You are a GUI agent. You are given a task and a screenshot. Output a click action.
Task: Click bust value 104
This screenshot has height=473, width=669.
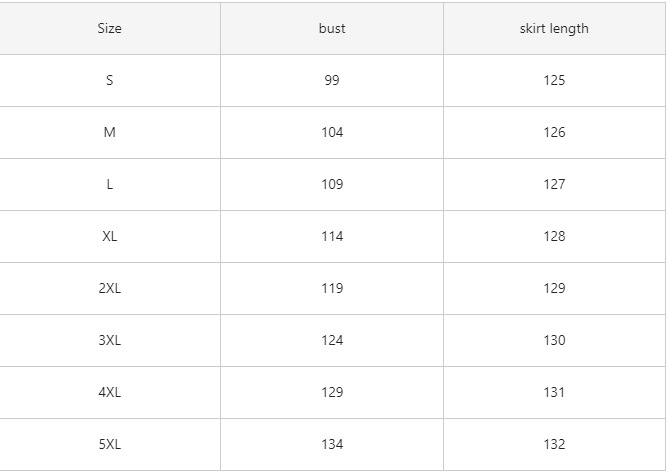click(x=332, y=132)
